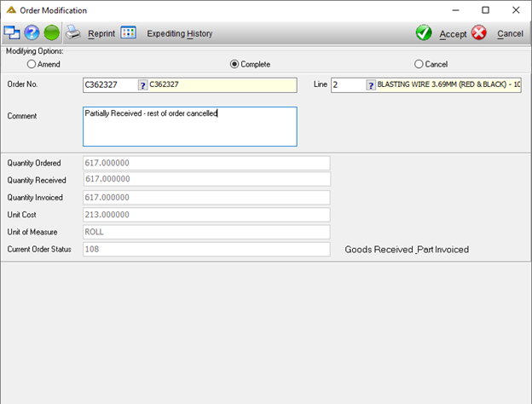532x404 pixels.
Task: Select the Amend radio option
Action: [x=32, y=64]
